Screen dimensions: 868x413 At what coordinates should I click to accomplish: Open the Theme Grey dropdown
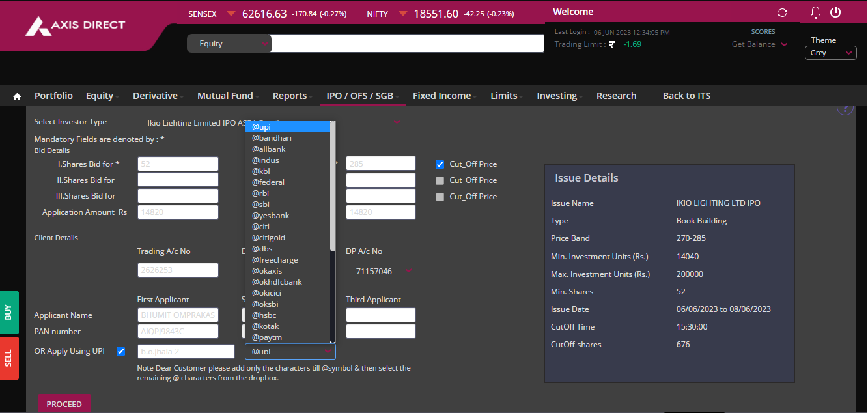click(830, 53)
